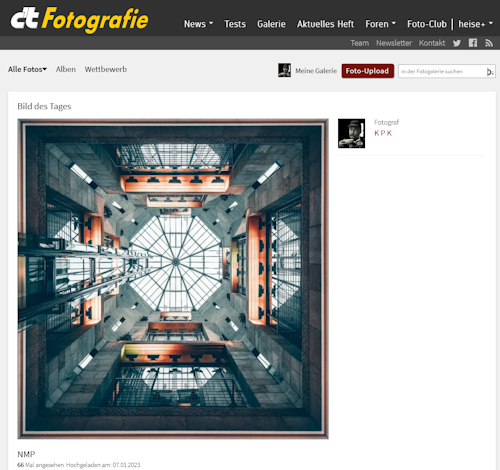The image size is (500, 470).
Task: Open the Twitter icon link
Action: coord(457,43)
